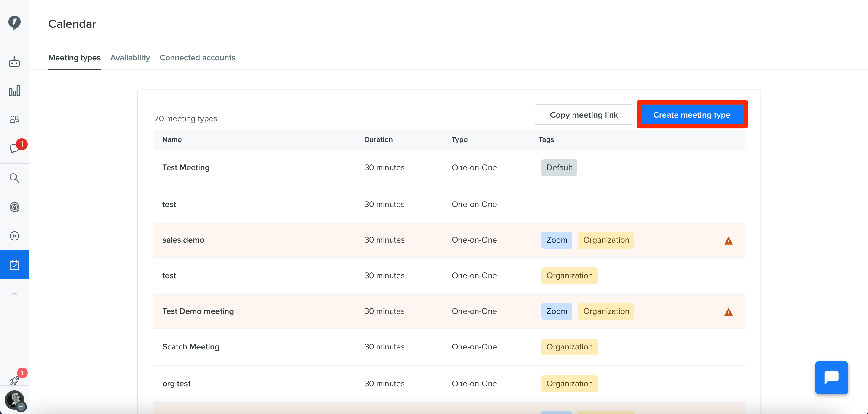Click the Copy meeting link button
Image resolution: width=868 pixels, height=414 pixels.
584,115
